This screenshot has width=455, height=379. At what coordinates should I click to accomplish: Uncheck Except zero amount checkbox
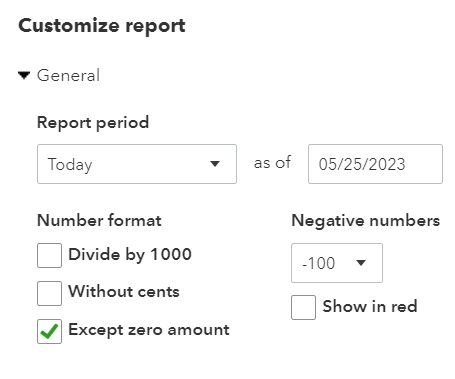pyautogui.click(x=49, y=331)
